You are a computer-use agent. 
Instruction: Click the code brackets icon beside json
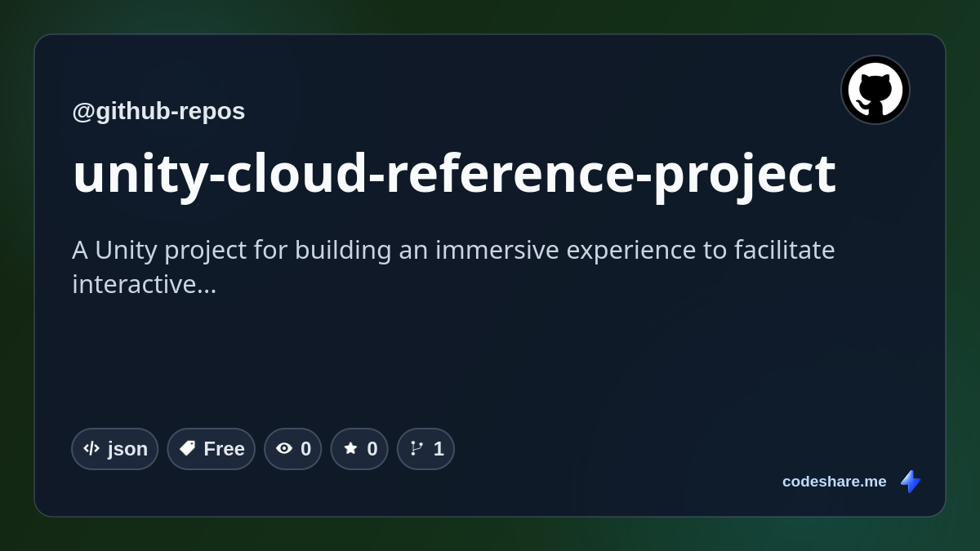tap(91, 448)
